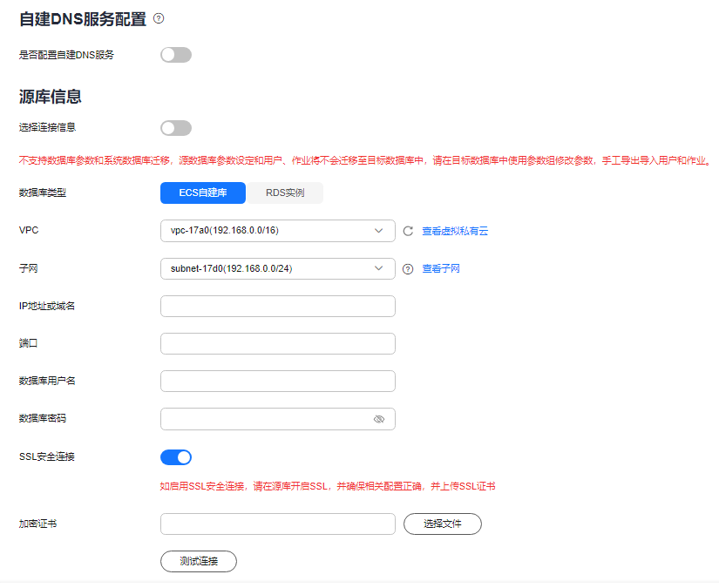
Task: Open the subnet dropdown subnet-17d0
Action: [x=277, y=268]
